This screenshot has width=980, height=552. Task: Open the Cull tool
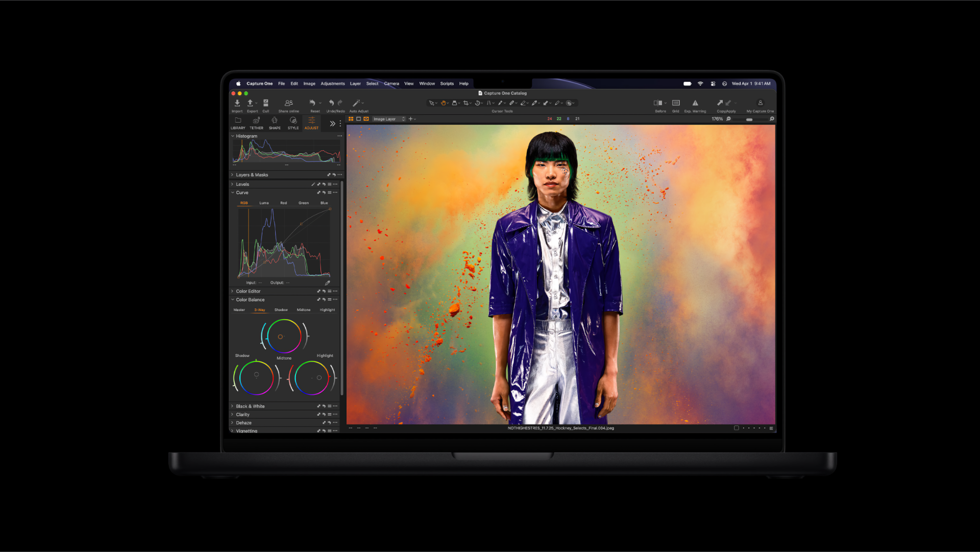[x=265, y=103]
